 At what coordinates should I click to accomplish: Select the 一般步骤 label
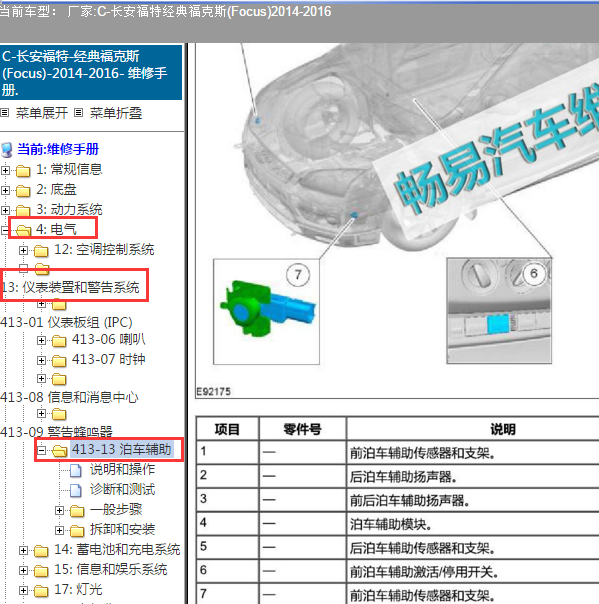pos(116,509)
